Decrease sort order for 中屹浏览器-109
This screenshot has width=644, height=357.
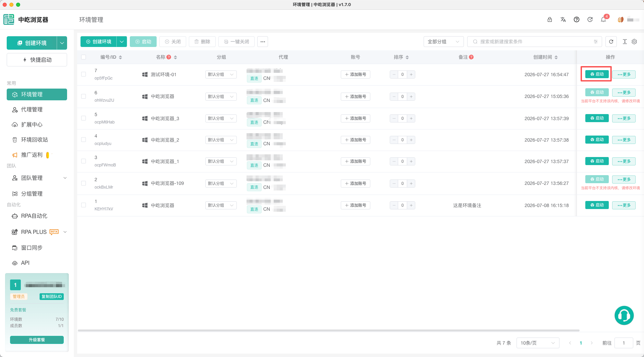click(394, 184)
